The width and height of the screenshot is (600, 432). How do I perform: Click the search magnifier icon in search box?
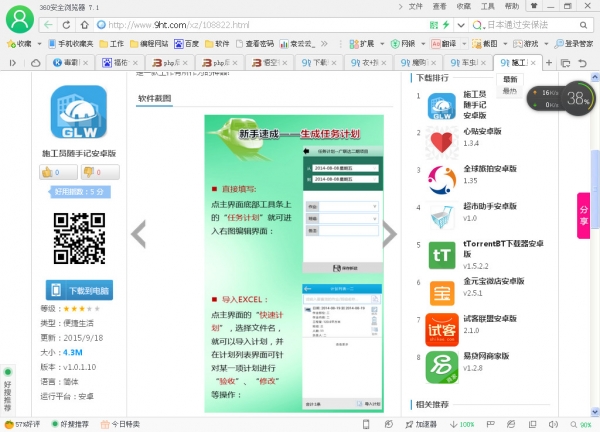[583, 25]
